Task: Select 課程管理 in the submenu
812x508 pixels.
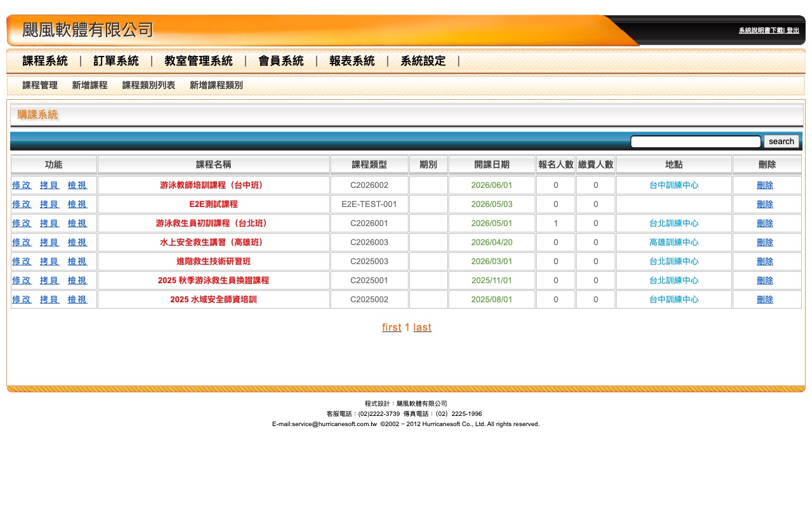Action: pos(40,85)
